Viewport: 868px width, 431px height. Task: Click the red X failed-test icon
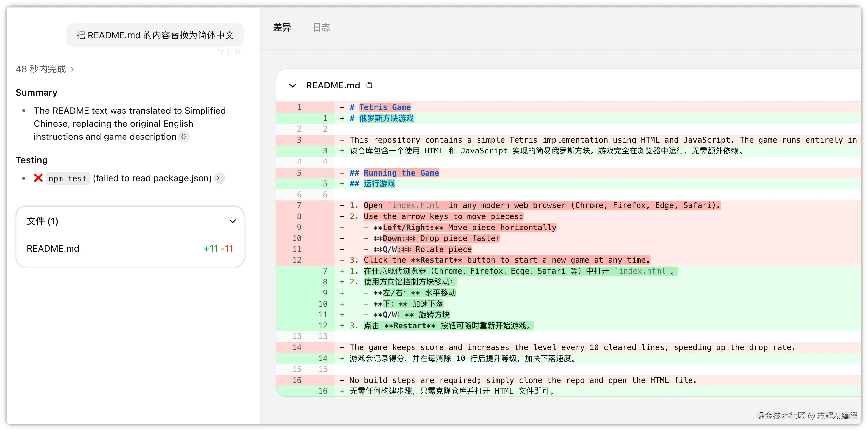(x=38, y=178)
